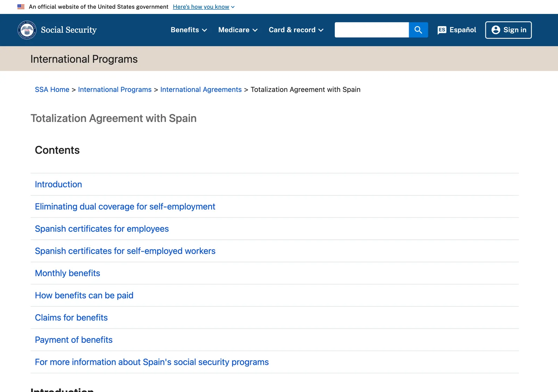
Task: Expand the Medicare dropdown menu
Action: (238, 30)
